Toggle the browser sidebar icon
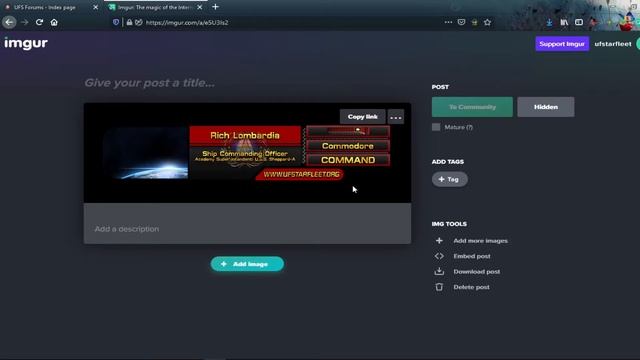 click(x=579, y=22)
